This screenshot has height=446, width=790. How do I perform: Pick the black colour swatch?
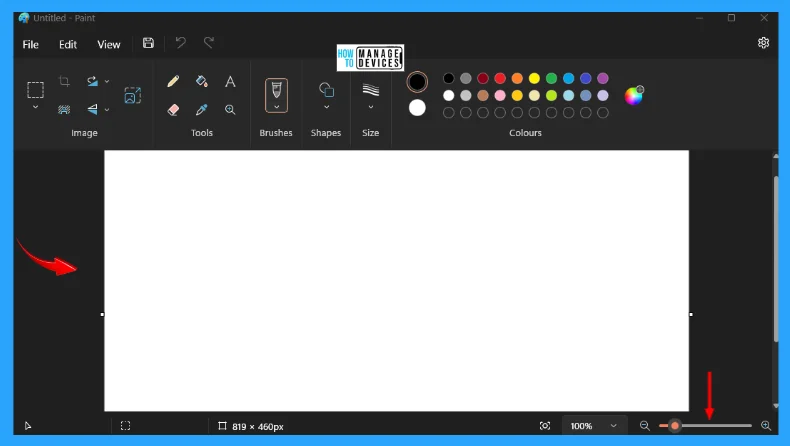pos(448,78)
